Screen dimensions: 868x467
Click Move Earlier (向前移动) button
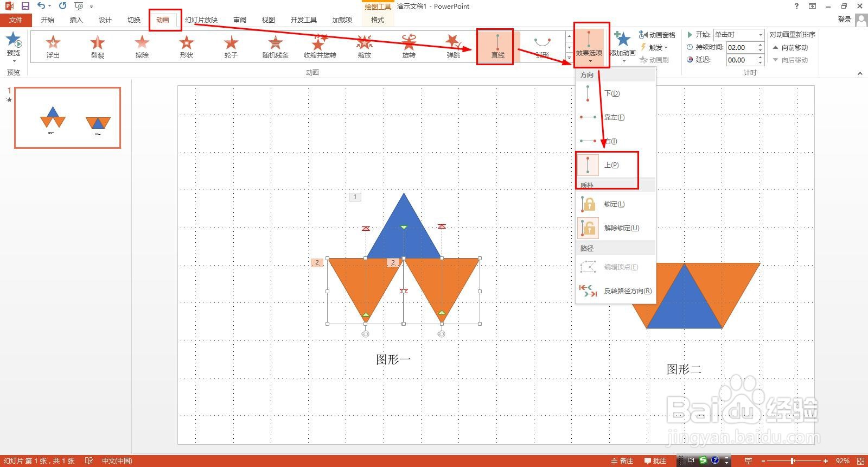pos(790,48)
